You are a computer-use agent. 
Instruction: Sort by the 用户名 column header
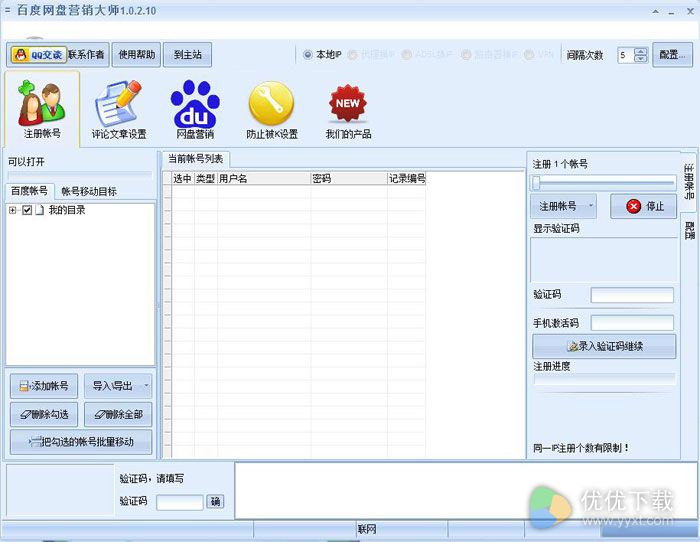pos(264,179)
